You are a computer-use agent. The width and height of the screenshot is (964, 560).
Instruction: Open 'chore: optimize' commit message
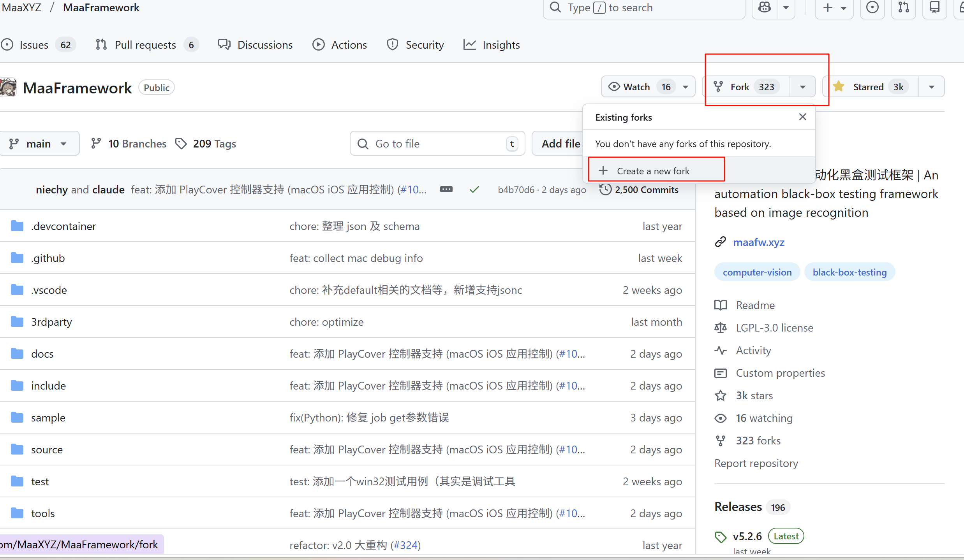tap(326, 322)
